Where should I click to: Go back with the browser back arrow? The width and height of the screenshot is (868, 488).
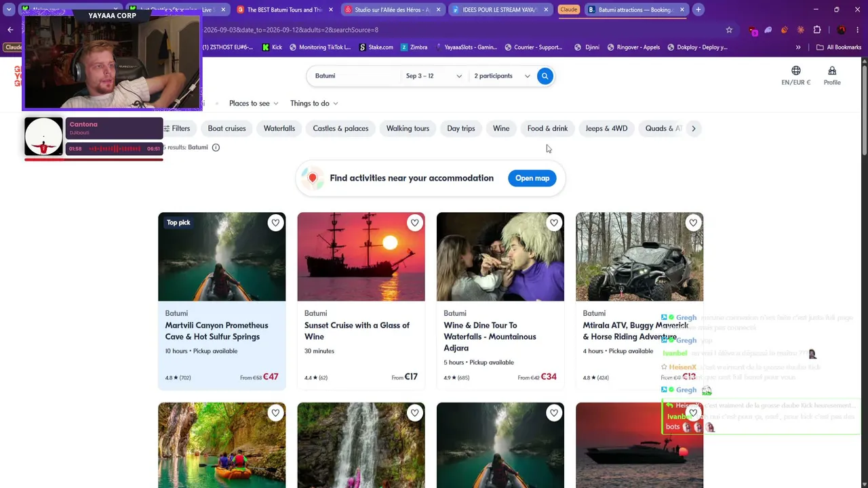tap(10, 30)
